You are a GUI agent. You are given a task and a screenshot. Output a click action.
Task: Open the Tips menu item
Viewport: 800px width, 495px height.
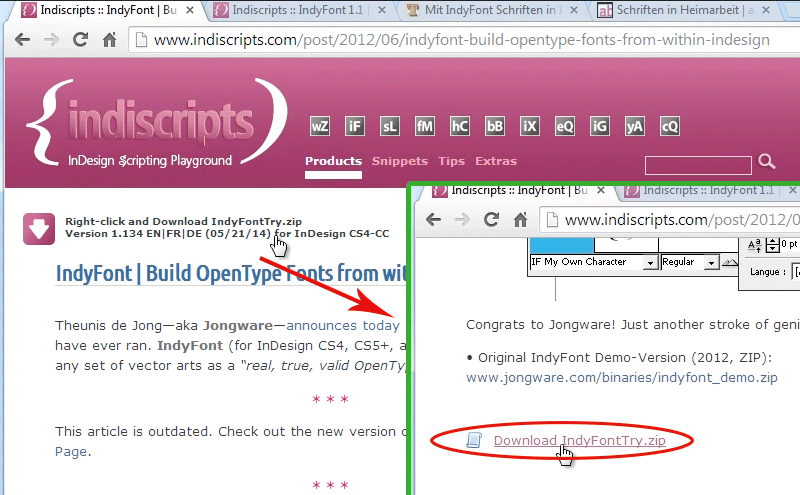click(452, 161)
